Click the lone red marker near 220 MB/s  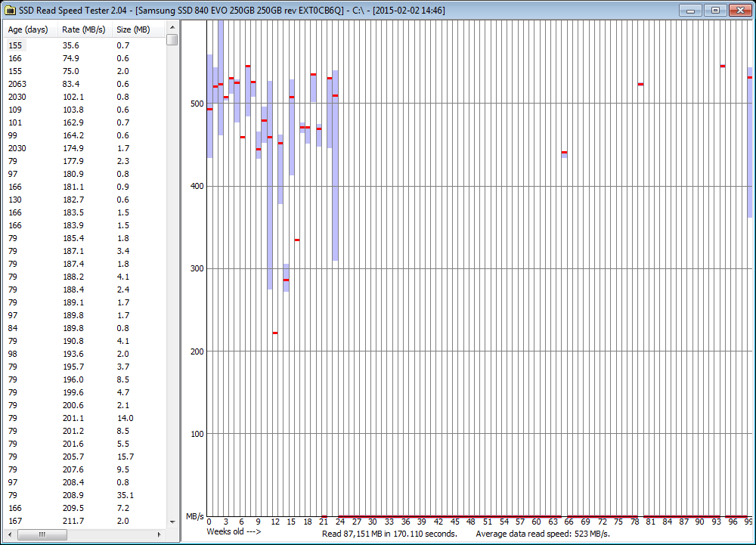(275, 333)
